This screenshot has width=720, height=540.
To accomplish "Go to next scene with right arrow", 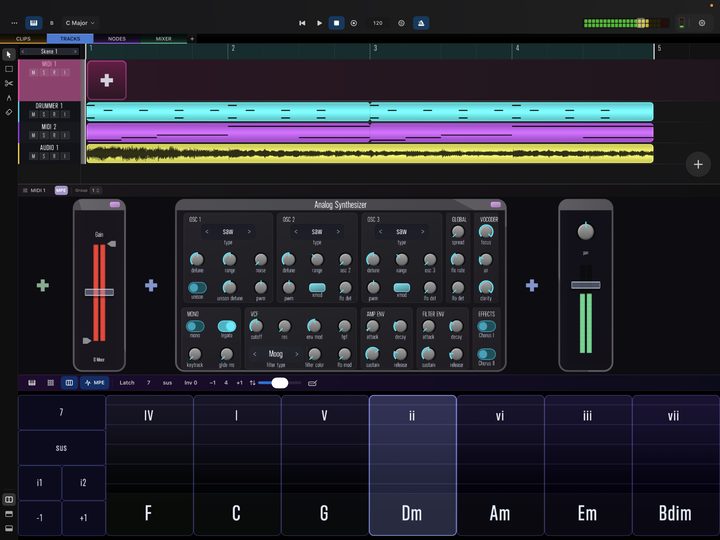I will pyautogui.click(x=75, y=52).
